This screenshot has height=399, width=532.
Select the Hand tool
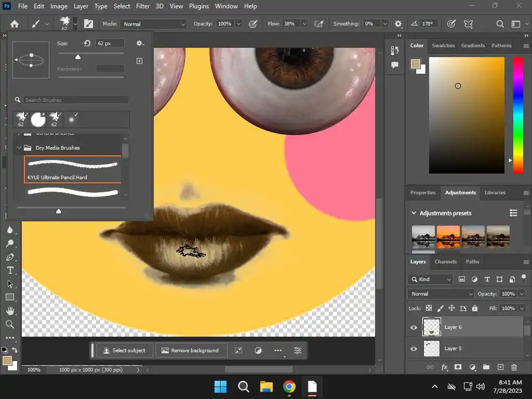click(x=10, y=311)
